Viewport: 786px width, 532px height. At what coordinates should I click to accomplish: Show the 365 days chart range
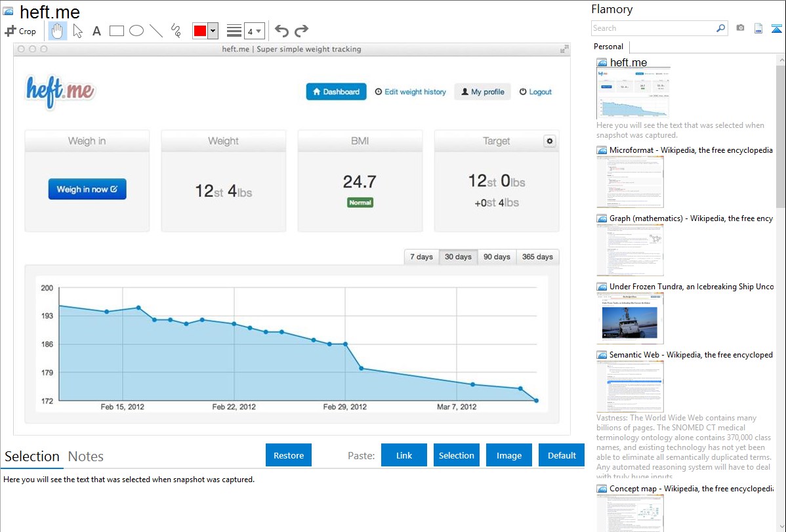point(537,256)
